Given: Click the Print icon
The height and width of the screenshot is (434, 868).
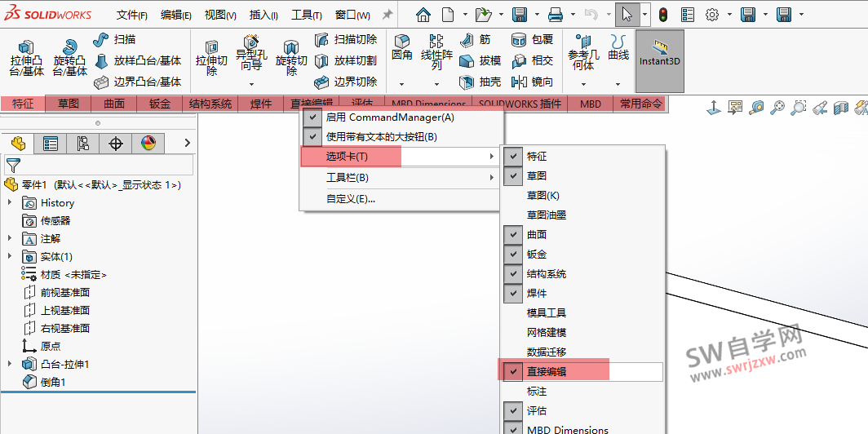Looking at the screenshot, I should click(x=556, y=15).
